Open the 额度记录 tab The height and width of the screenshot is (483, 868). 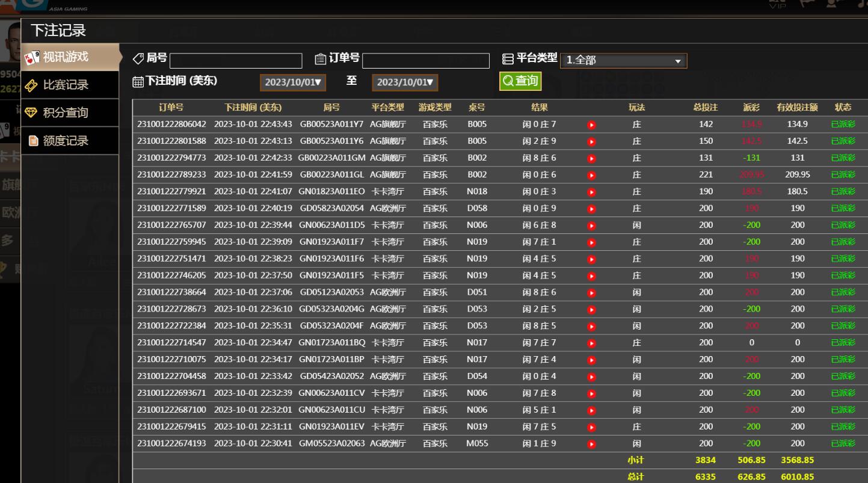(x=69, y=141)
